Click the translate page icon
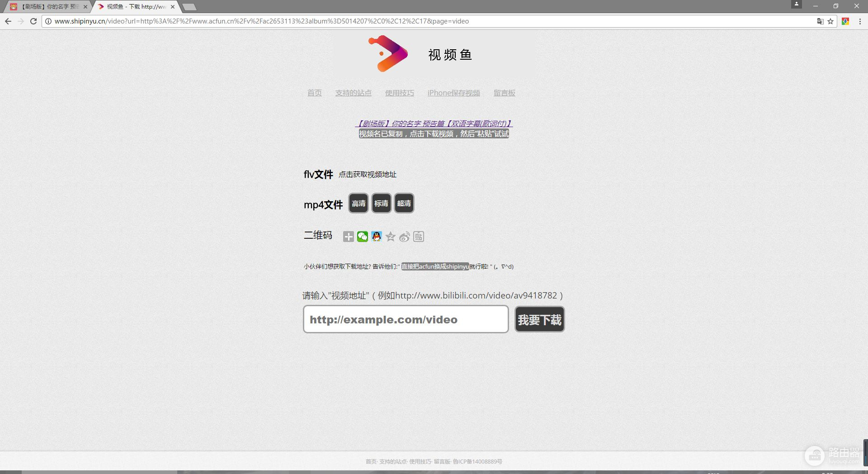Viewport: 868px width, 474px height. click(820, 21)
